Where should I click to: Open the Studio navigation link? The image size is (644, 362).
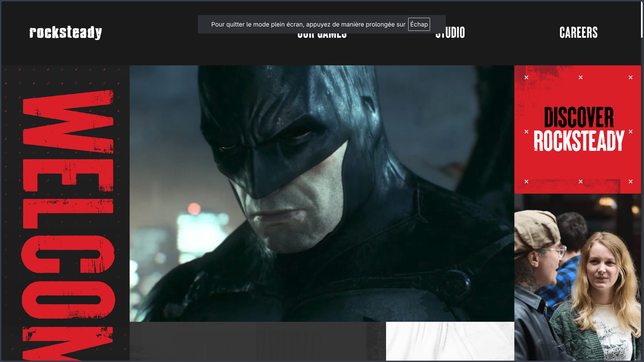[450, 33]
